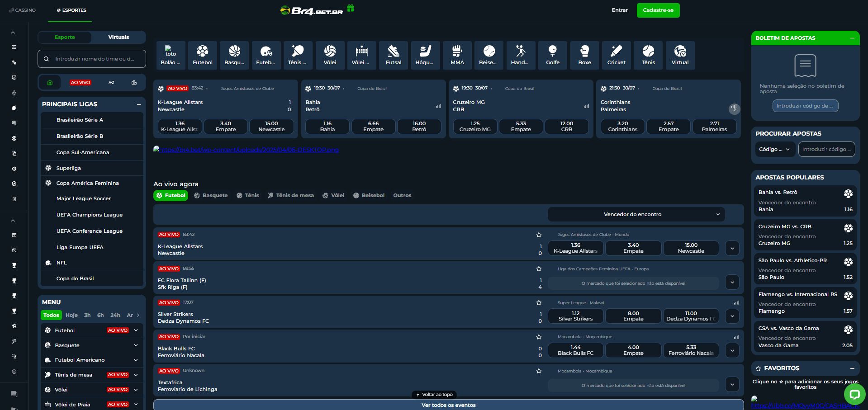The image size is (868, 410).
Task: Click the Cadastre-se button
Action: (x=658, y=10)
